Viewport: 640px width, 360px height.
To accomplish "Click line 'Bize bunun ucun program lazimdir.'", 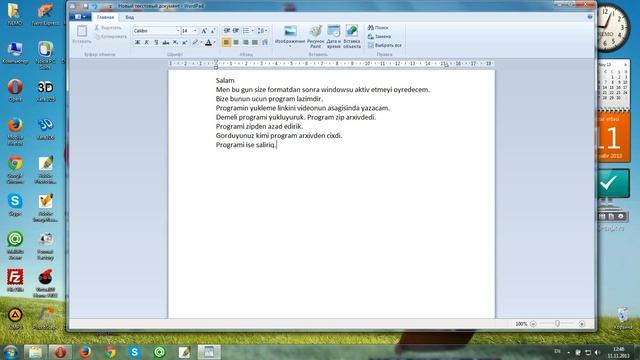I will pyautogui.click(x=269, y=99).
